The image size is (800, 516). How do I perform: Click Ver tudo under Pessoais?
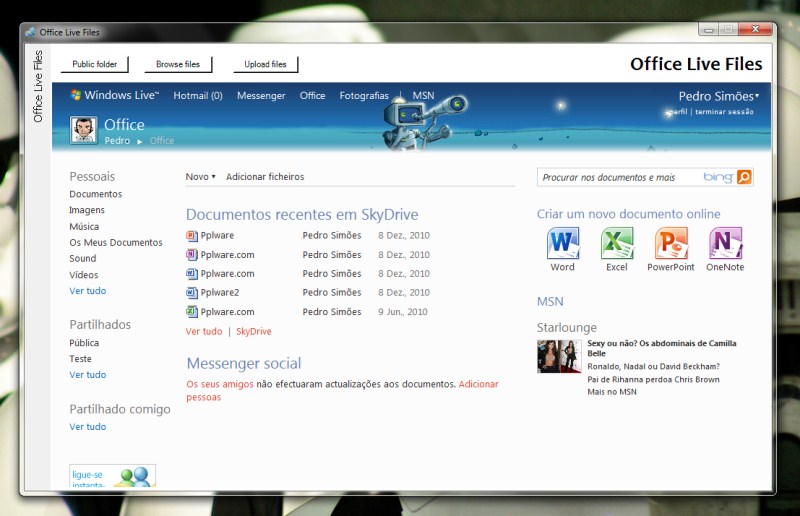tap(88, 291)
